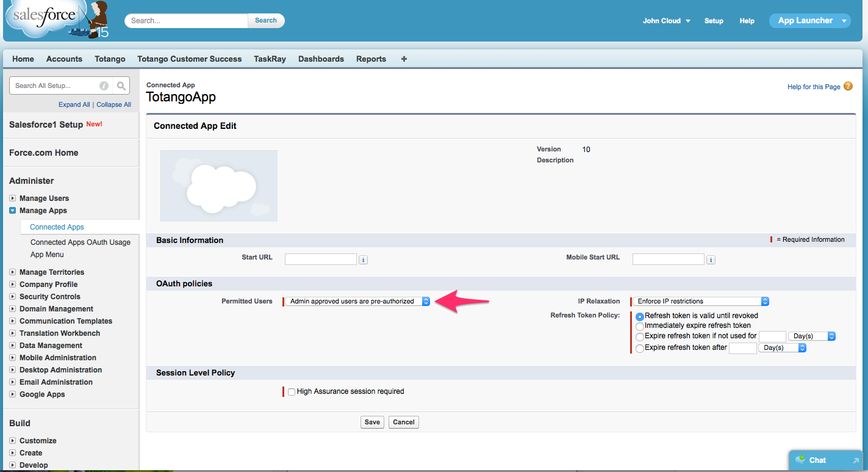This screenshot has height=472, width=868.
Task: Click the setup search magnifier icon
Action: point(121,85)
